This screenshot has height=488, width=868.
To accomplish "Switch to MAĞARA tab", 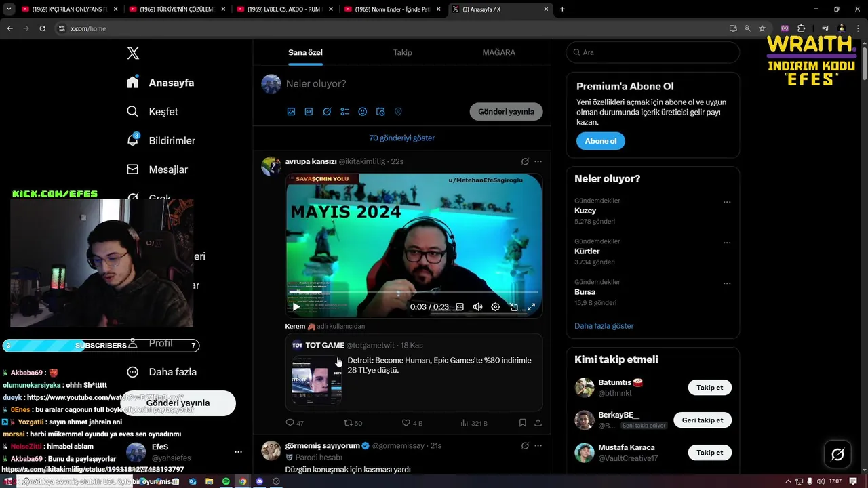I will [499, 52].
